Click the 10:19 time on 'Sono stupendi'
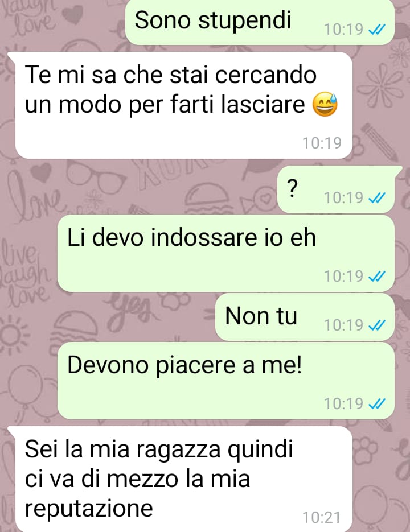Screen dimensions: 410x532 click(x=344, y=30)
